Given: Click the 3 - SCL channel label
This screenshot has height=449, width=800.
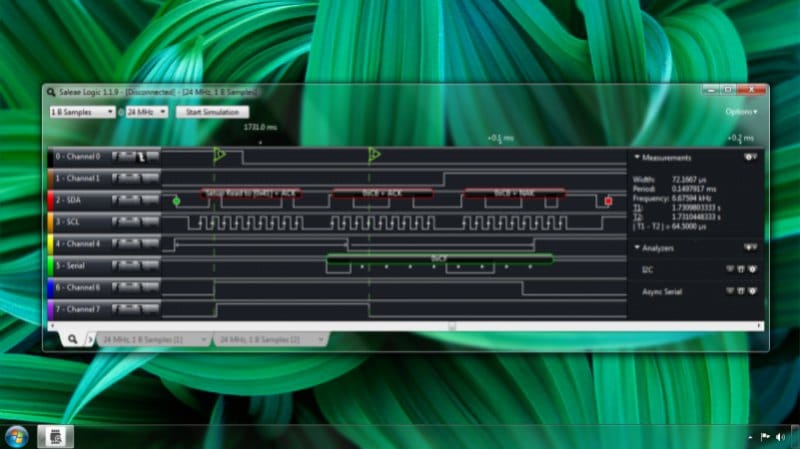Looking at the screenshot, I should click(x=68, y=222).
